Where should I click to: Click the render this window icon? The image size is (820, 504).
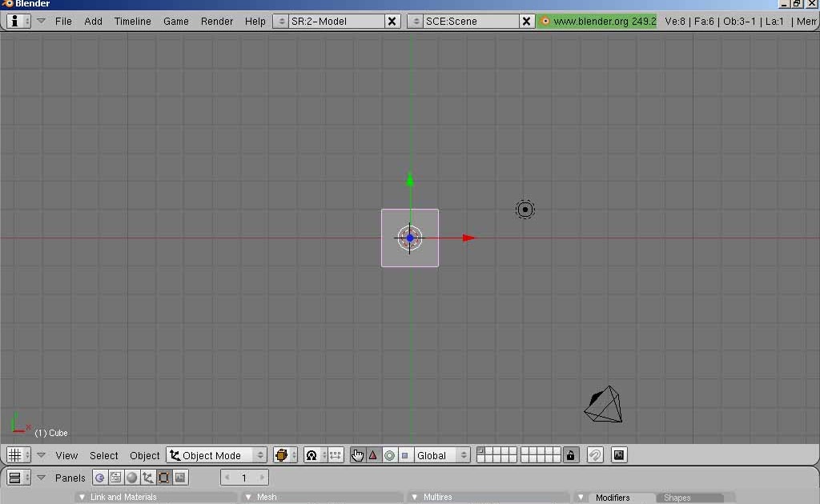(x=618, y=454)
